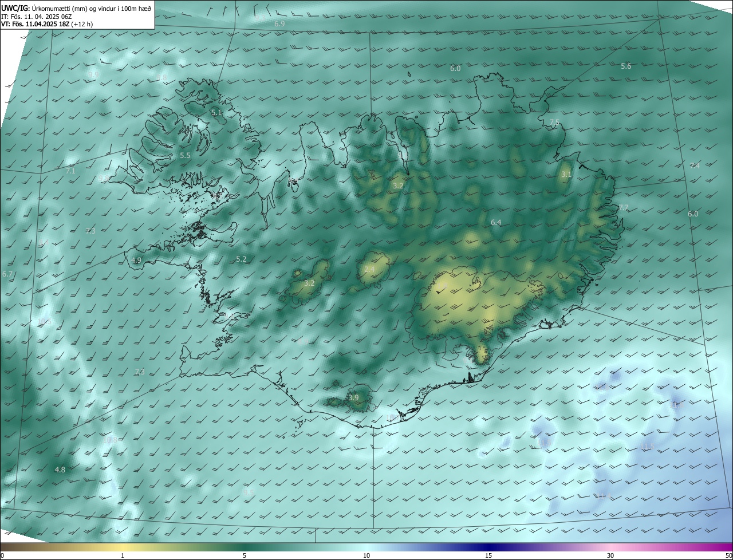Viewport: 733px width, 560px height.
Task: Click the 7.4 value near the right edge
Action: [695, 165]
